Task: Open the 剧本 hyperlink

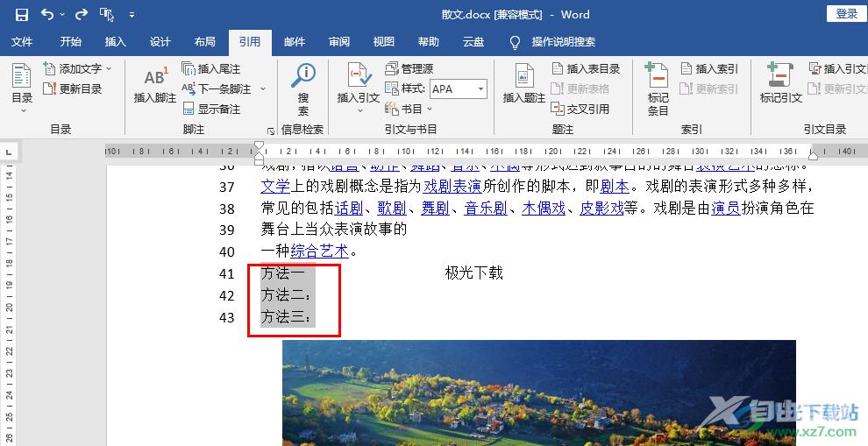Action: tap(615, 187)
